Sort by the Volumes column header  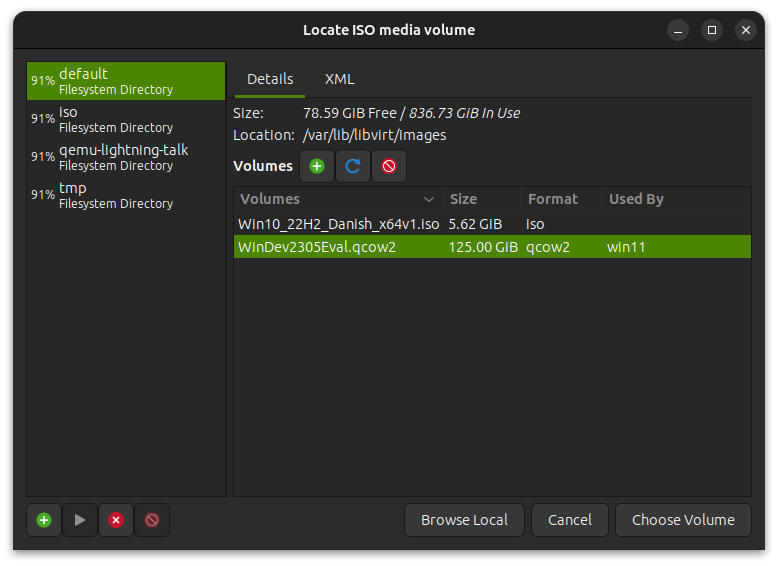coord(338,199)
